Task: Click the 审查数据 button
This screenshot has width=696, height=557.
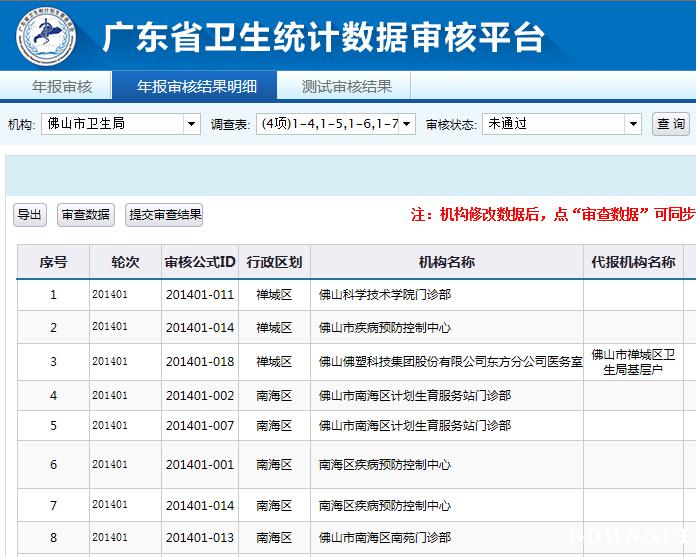Action: coord(86,215)
